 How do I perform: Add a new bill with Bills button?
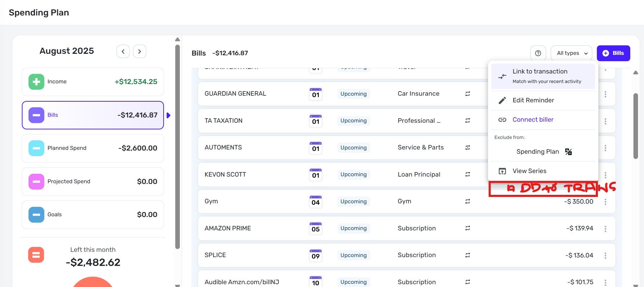pos(613,53)
